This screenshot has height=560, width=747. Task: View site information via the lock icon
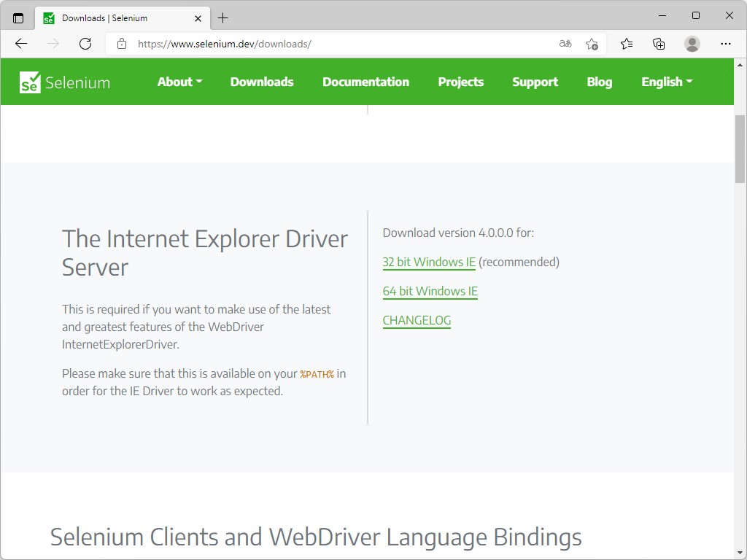pyautogui.click(x=121, y=44)
